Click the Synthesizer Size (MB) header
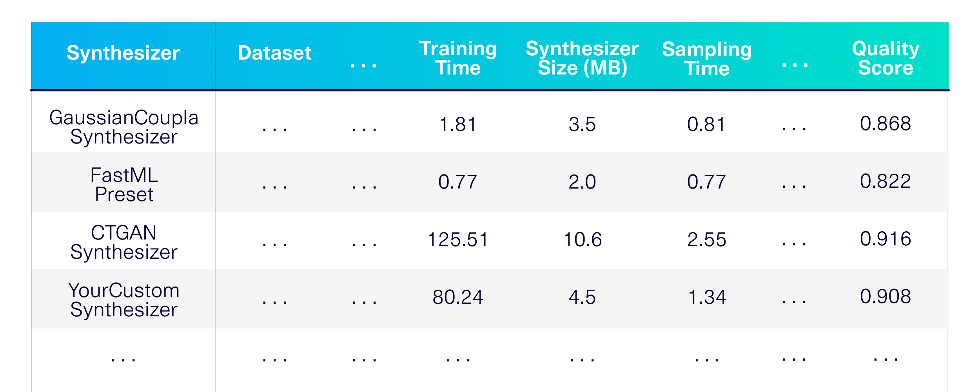The image size is (980, 392). click(582, 58)
